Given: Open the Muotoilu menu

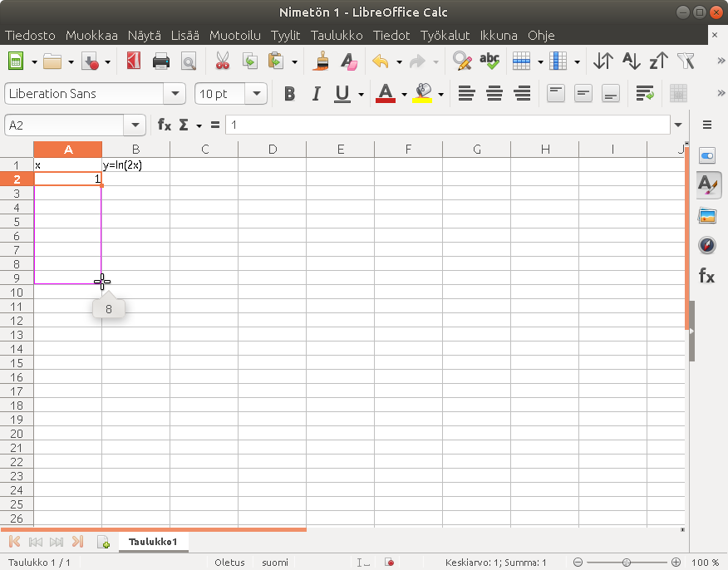Looking at the screenshot, I should (234, 36).
